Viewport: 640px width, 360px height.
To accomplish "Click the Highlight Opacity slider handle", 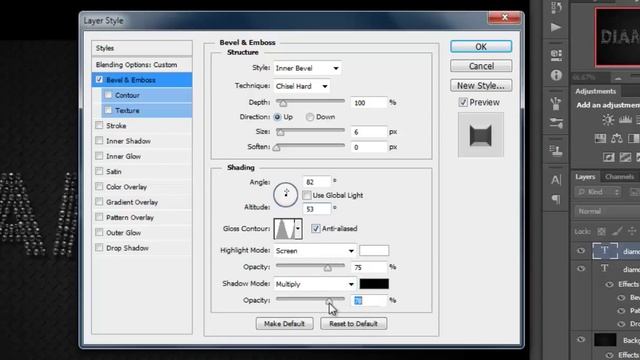I will tap(327, 268).
